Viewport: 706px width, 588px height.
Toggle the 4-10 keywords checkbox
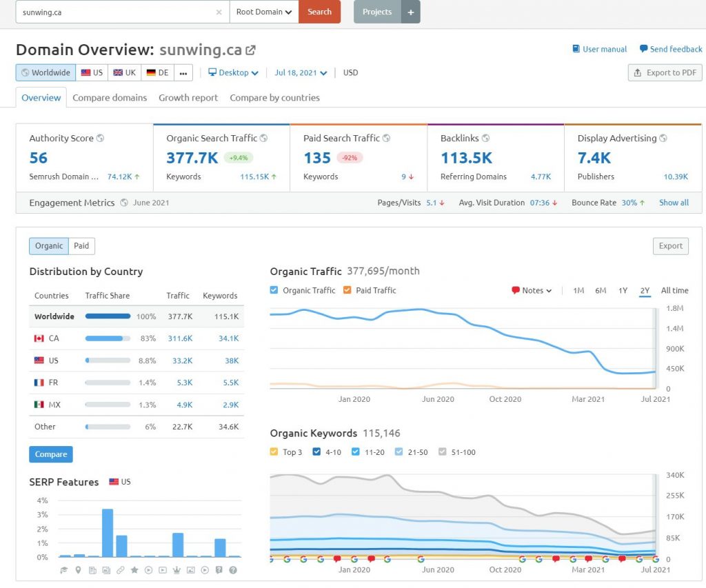click(x=316, y=452)
